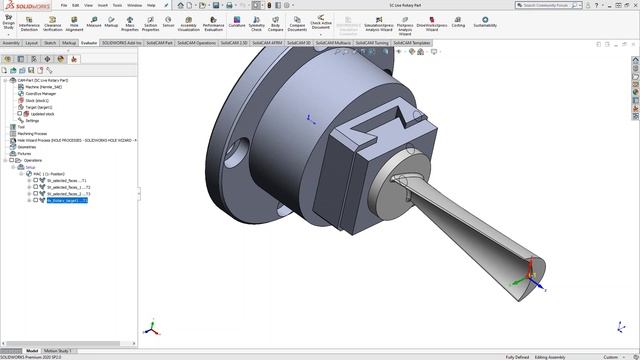Toggle the Operations checkbox
640x360 pixels.
click(11, 160)
